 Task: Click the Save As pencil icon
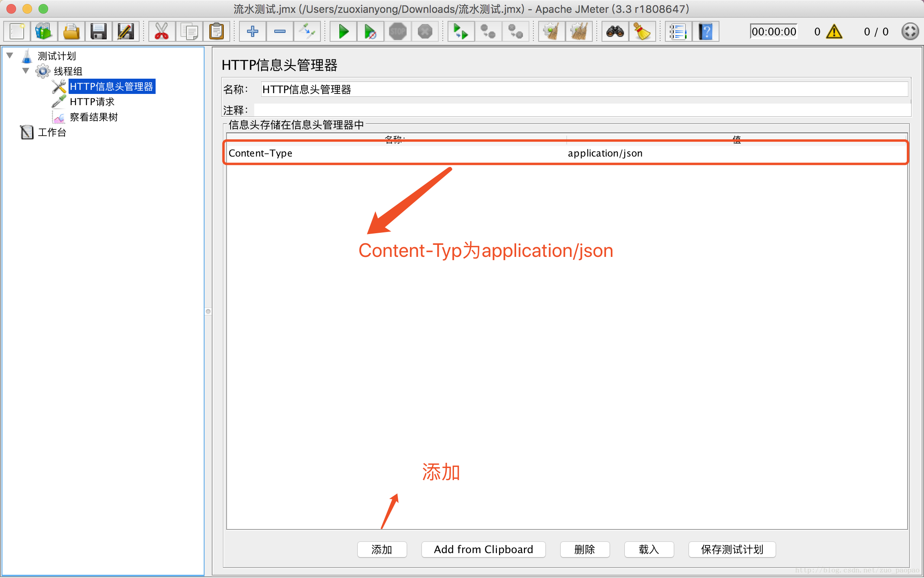tap(126, 31)
